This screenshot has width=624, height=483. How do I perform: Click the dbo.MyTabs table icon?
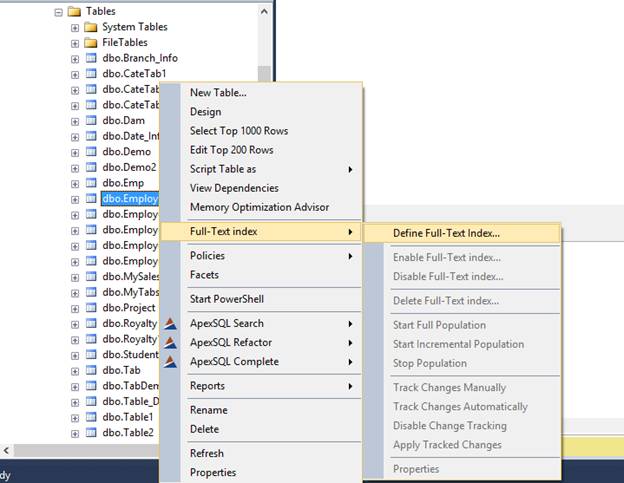91,292
